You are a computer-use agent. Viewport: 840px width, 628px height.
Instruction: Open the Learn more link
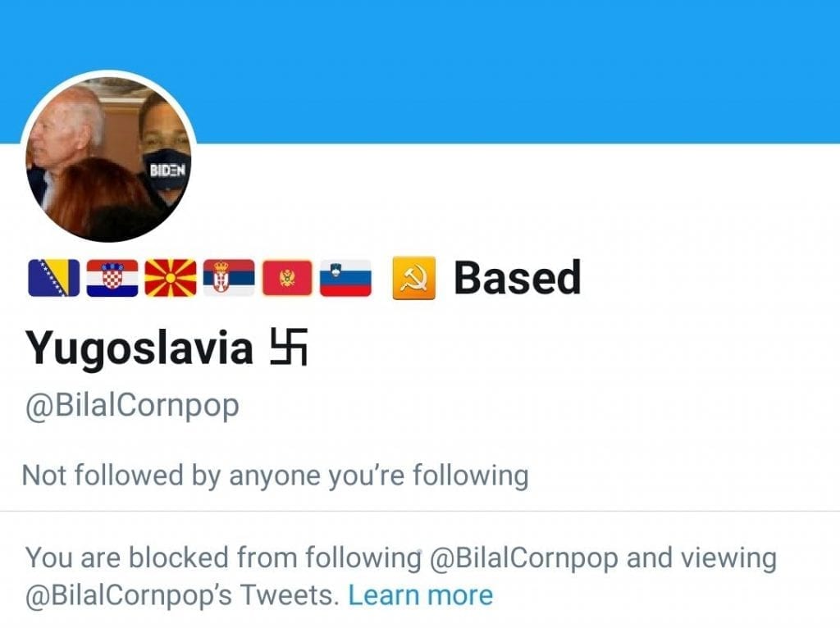pyautogui.click(x=421, y=595)
